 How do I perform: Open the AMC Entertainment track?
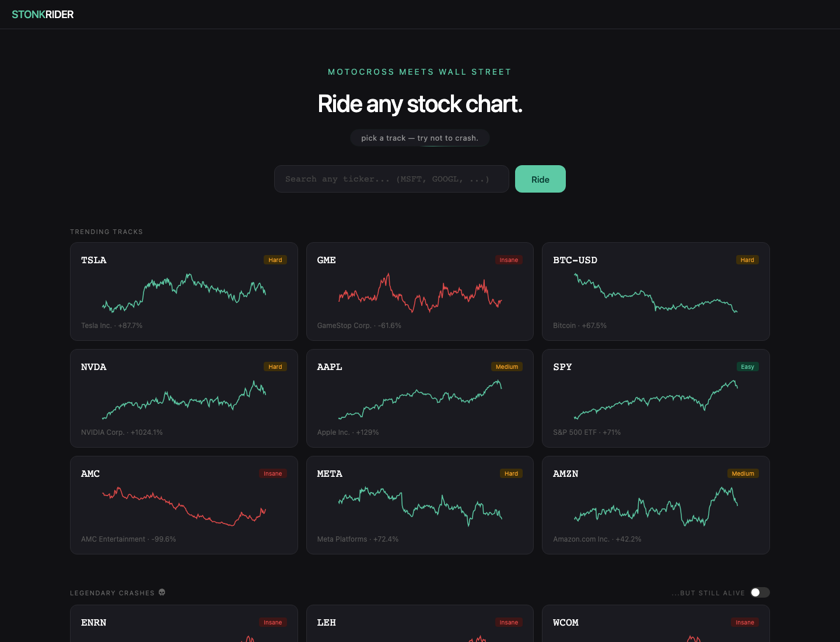point(184,505)
